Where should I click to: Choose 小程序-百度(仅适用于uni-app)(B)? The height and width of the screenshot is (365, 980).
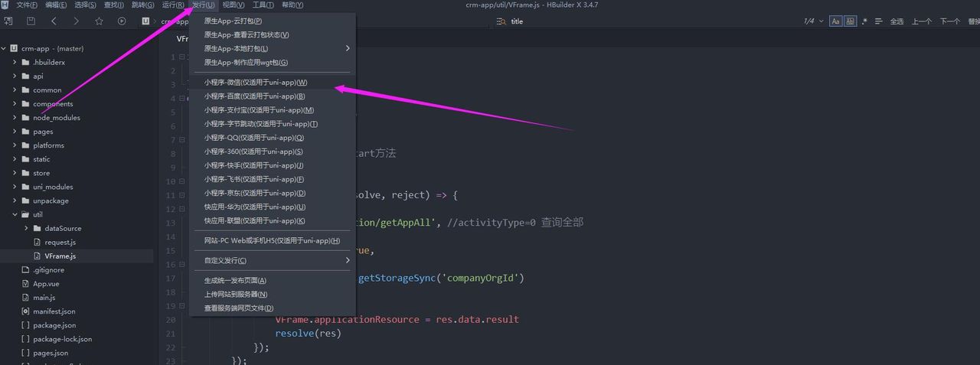pyautogui.click(x=273, y=96)
